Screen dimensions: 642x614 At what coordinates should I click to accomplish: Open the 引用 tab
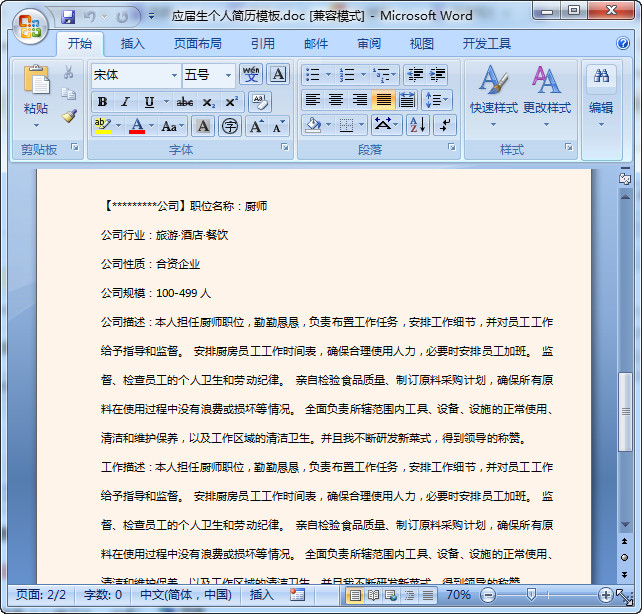pos(262,43)
